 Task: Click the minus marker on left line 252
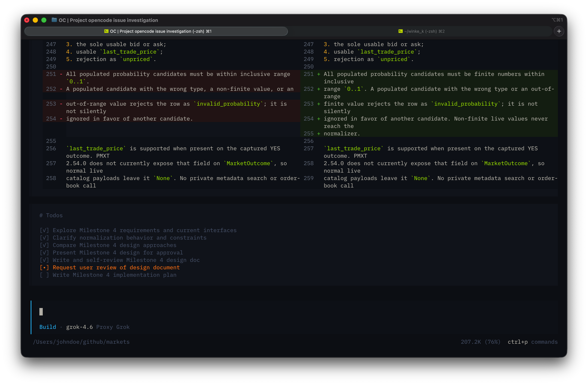pyautogui.click(x=61, y=89)
